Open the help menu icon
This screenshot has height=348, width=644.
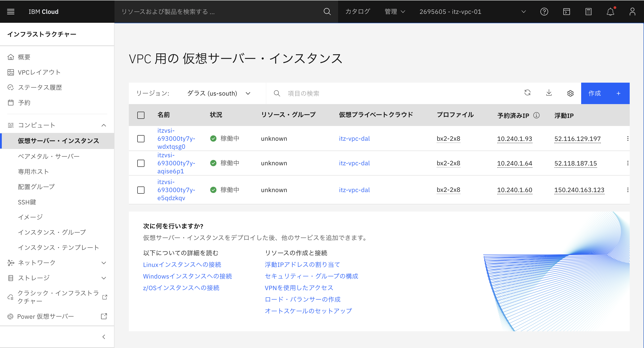(x=544, y=11)
